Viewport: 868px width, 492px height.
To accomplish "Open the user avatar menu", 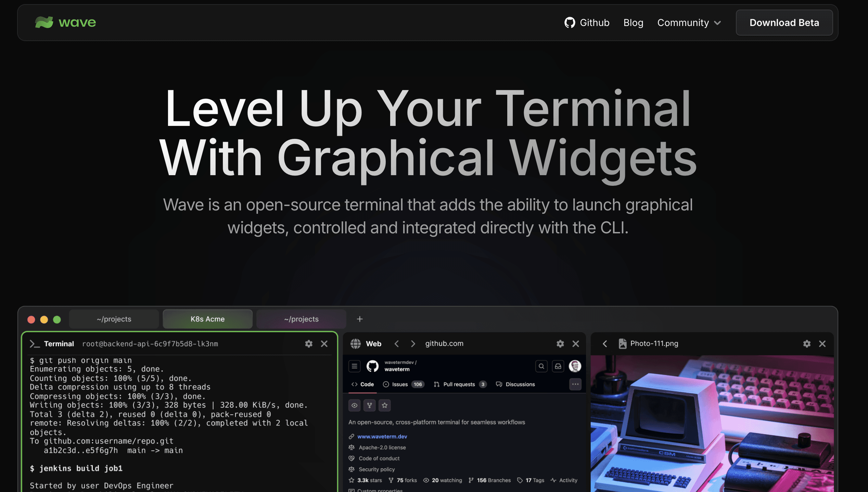I will point(575,366).
